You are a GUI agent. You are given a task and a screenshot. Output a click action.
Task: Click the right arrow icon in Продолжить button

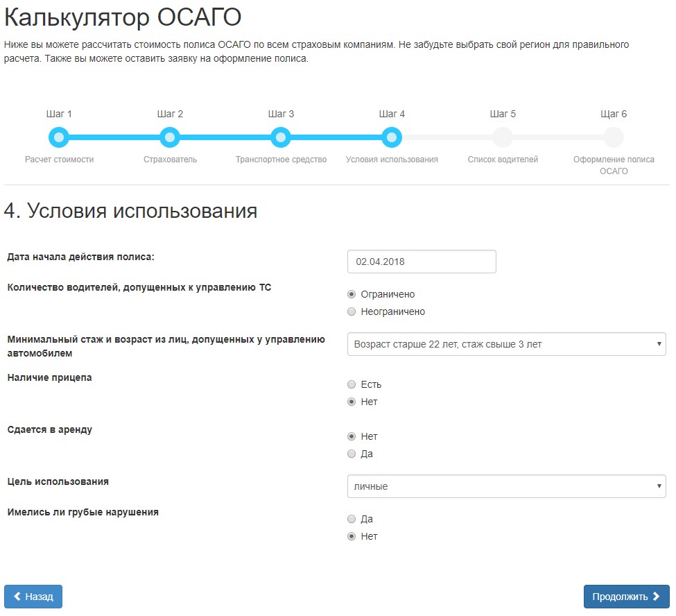tap(656, 595)
